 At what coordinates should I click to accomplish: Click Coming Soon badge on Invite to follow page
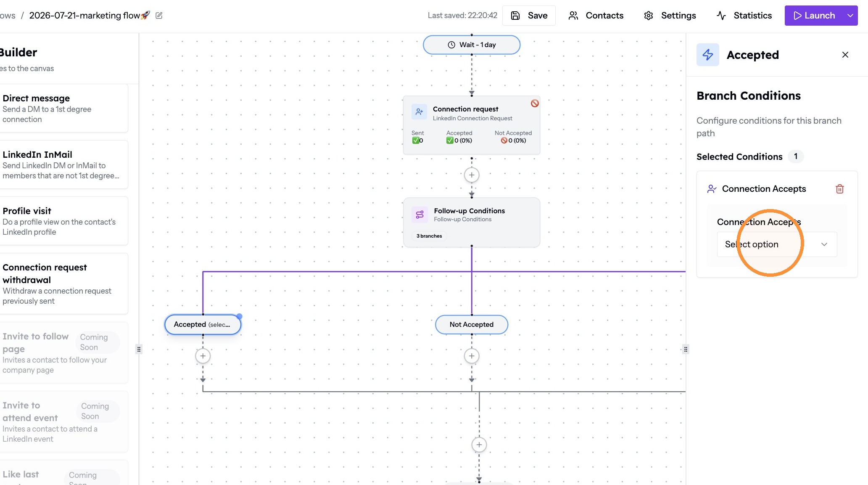tap(98, 342)
